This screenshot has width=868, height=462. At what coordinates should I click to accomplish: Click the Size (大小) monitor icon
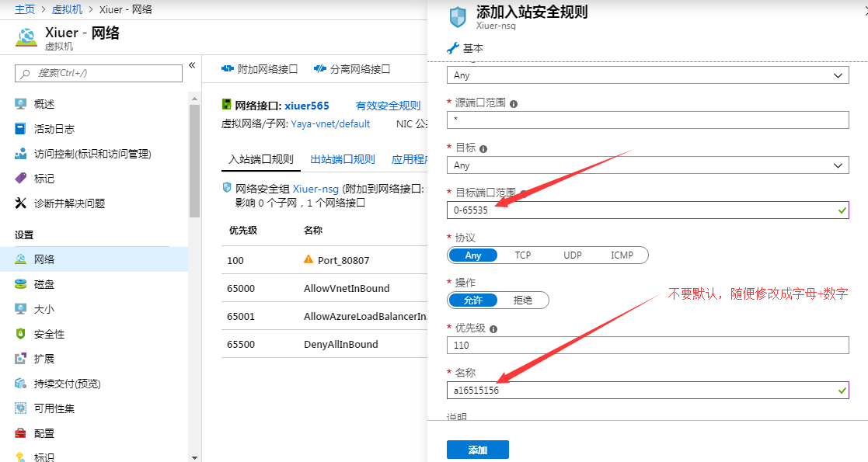[x=20, y=309]
